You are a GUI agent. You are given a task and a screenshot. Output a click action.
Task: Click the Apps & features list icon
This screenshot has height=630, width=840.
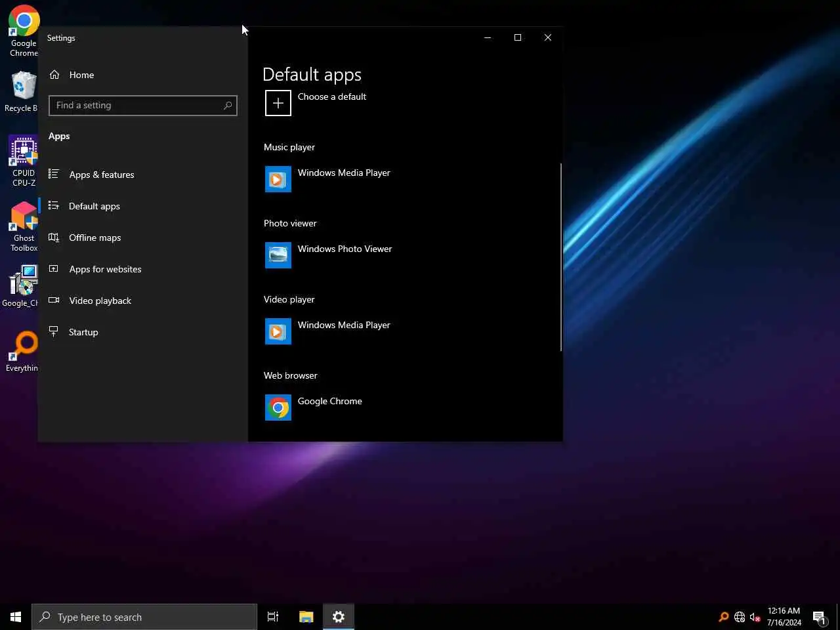click(x=54, y=174)
